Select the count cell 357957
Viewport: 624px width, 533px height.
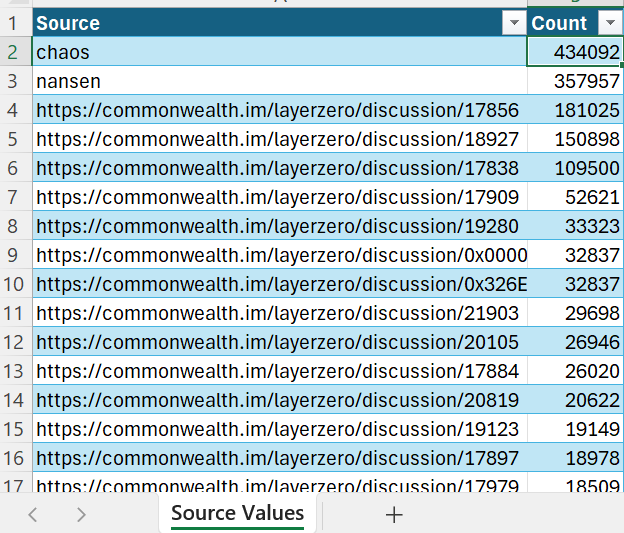pos(575,81)
